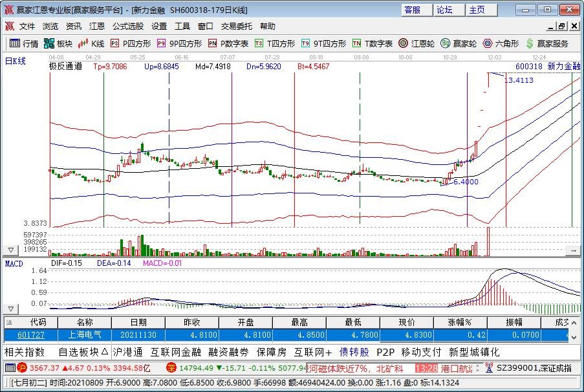
Task: Open the 工具 menu
Action: point(182,26)
